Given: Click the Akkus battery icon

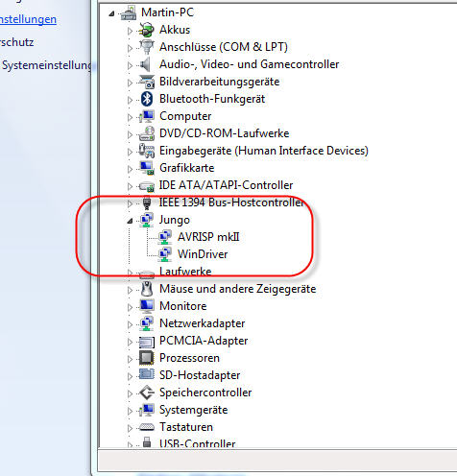Looking at the screenshot, I should tap(147, 30).
